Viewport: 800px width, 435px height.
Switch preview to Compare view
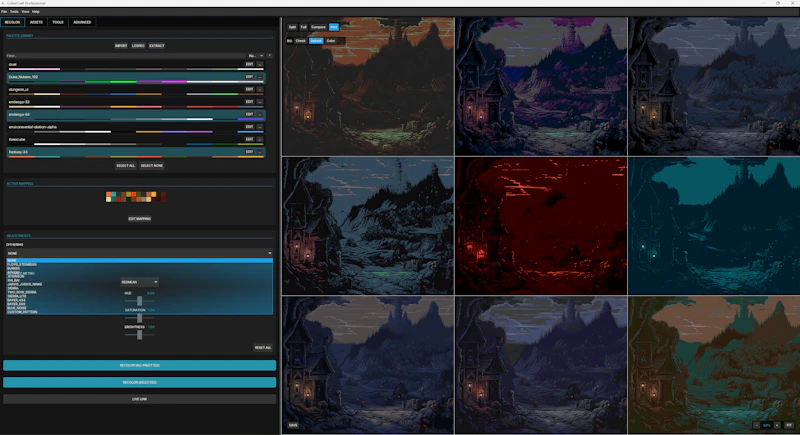pos(318,27)
